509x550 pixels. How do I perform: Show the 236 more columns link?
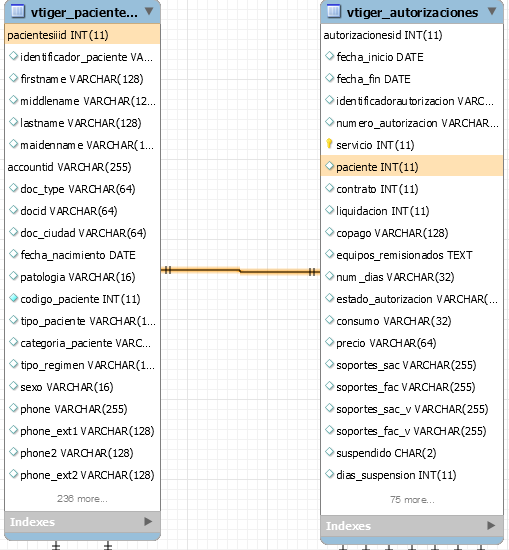tap(82, 499)
